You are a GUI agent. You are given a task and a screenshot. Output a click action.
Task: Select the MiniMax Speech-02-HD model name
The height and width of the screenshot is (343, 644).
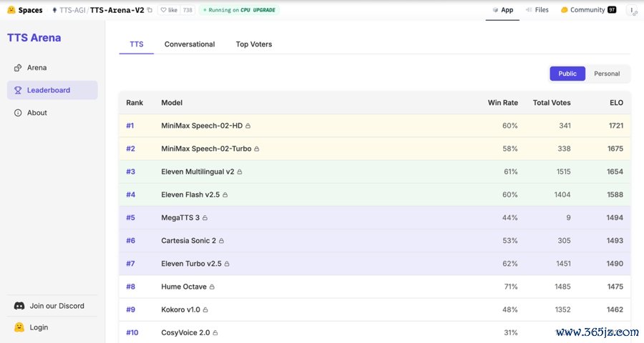click(x=202, y=126)
